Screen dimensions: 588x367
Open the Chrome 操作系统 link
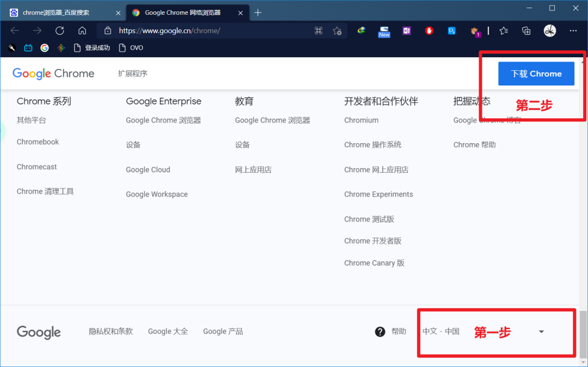[373, 145]
